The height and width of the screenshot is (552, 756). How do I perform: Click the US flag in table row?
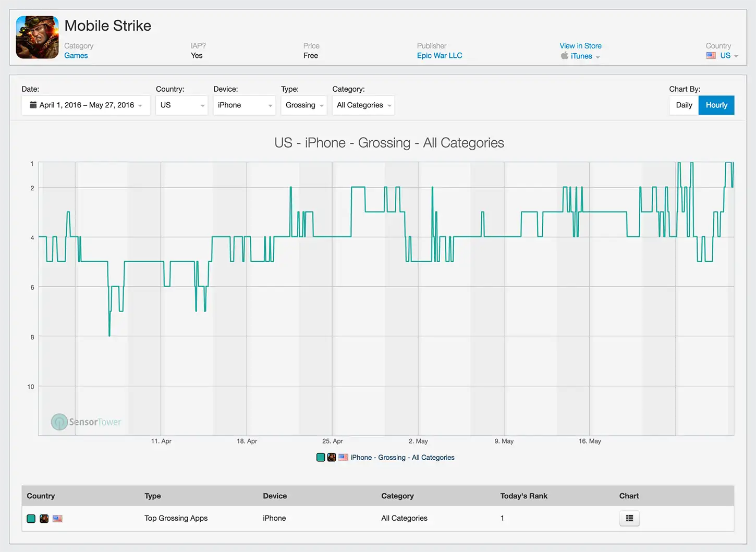coord(57,519)
